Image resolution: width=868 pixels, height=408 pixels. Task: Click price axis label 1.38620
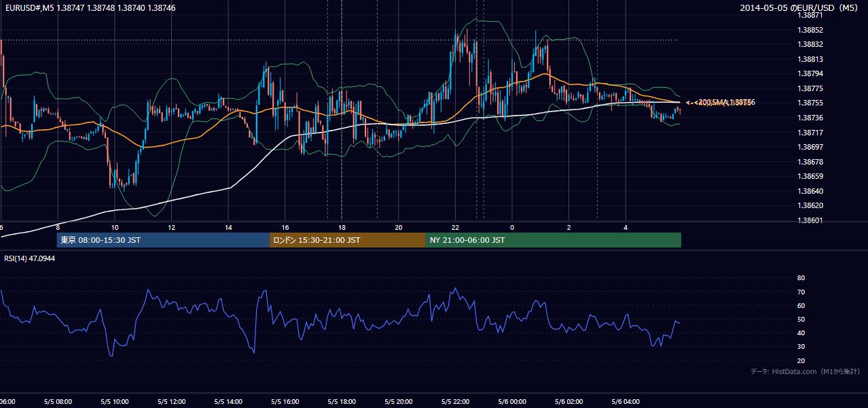coord(810,205)
